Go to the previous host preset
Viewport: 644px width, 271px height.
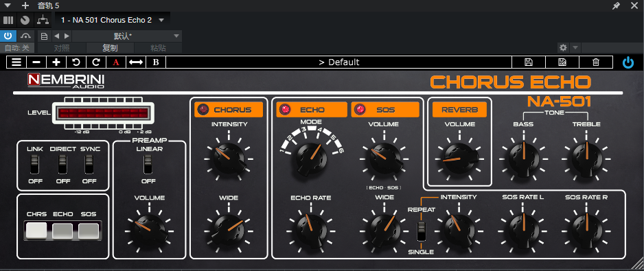(x=57, y=36)
